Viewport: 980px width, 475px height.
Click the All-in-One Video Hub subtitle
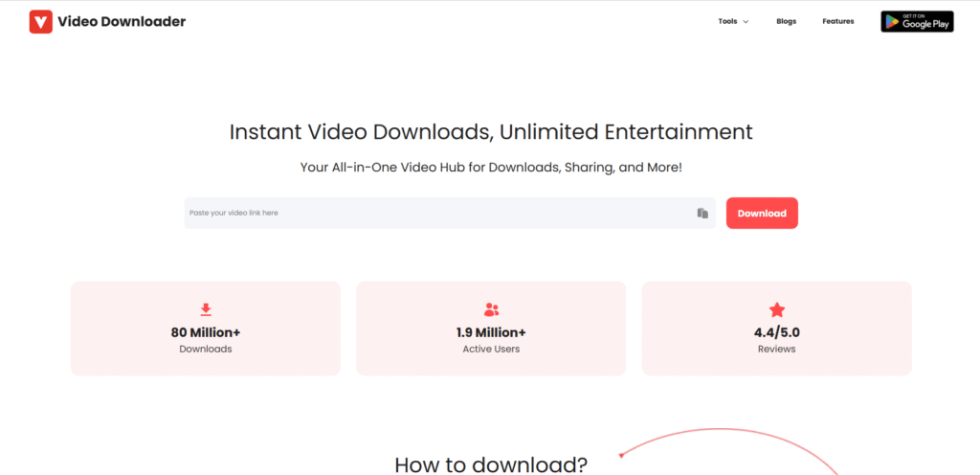point(491,167)
